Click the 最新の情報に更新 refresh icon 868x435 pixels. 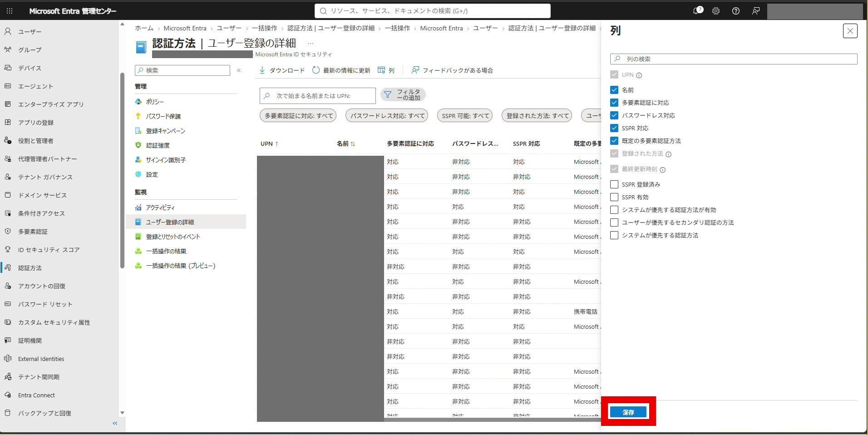click(316, 70)
